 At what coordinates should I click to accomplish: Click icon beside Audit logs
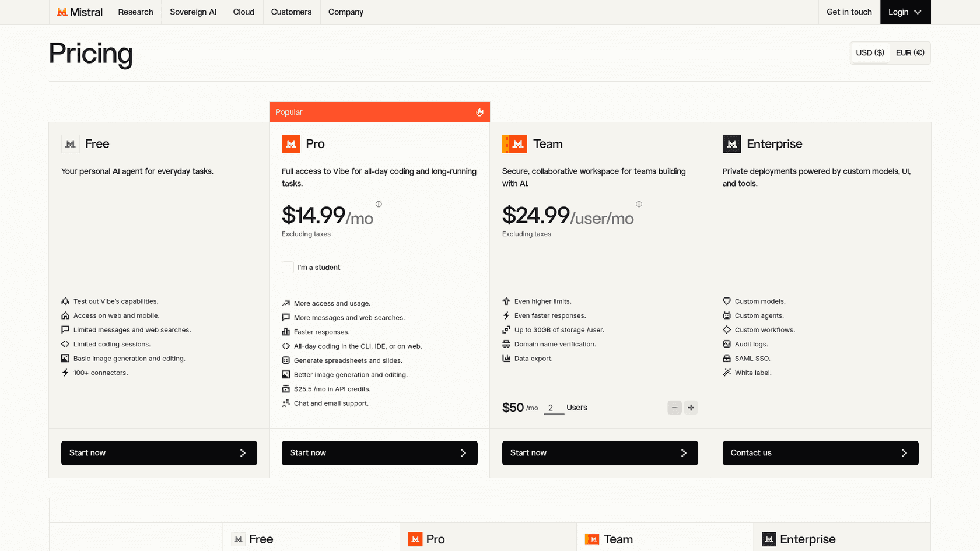(x=727, y=344)
